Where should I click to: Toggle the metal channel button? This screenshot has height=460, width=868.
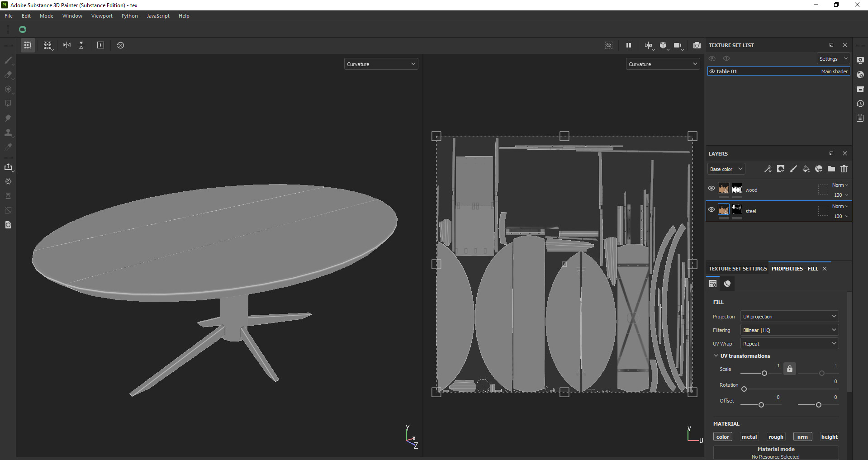(x=749, y=437)
